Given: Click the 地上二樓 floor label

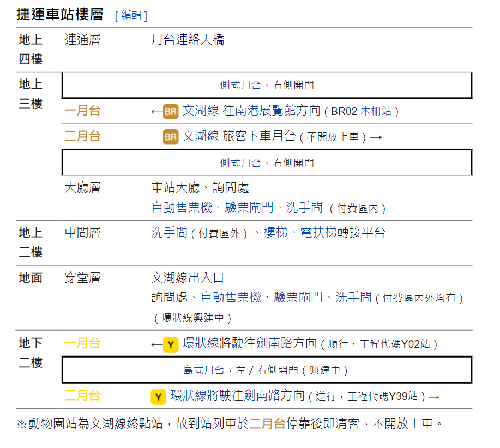Looking at the screenshot, I should click(31, 242).
